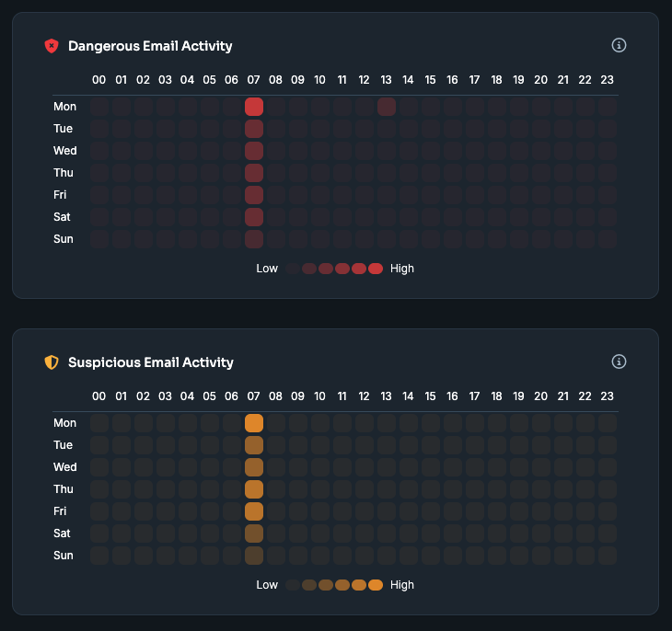Click the Low label in Suspicious legend
The width and height of the screenshot is (672, 631).
(267, 585)
